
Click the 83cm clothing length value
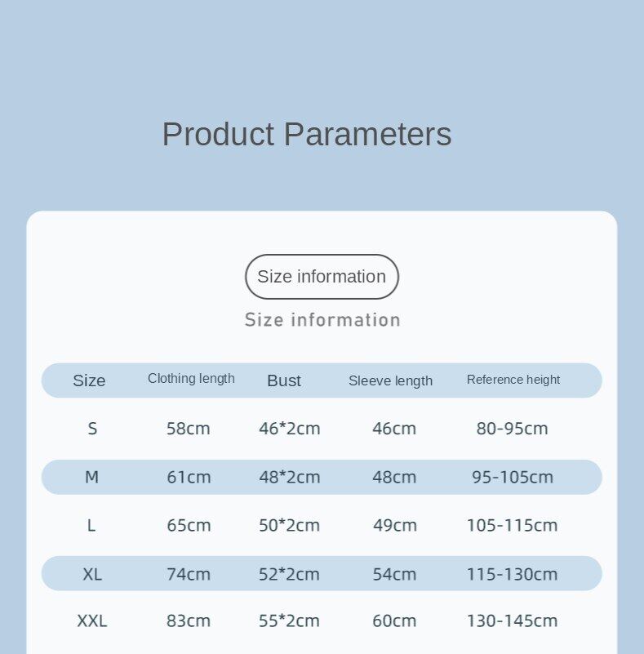pyautogui.click(x=189, y=621)
